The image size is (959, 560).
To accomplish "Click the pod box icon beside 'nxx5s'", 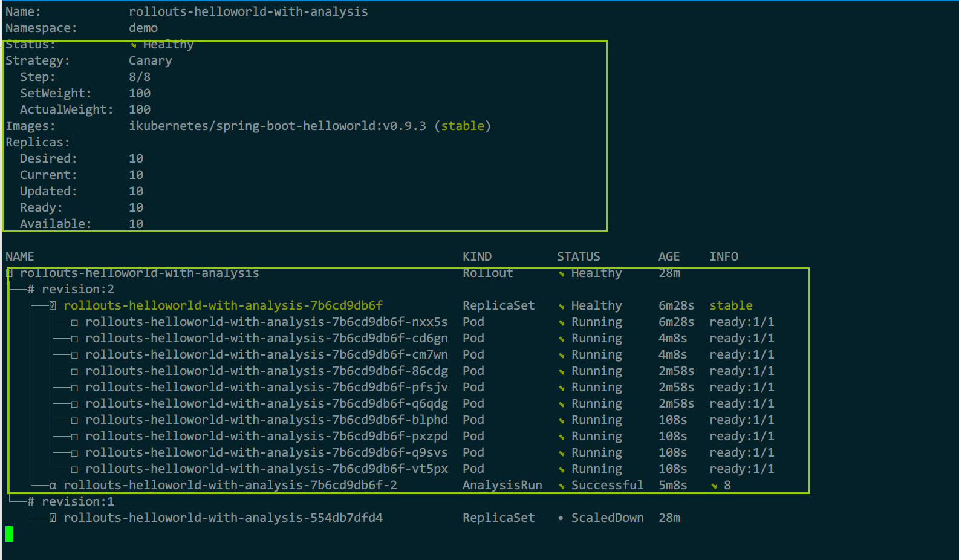I will (74, 322).
